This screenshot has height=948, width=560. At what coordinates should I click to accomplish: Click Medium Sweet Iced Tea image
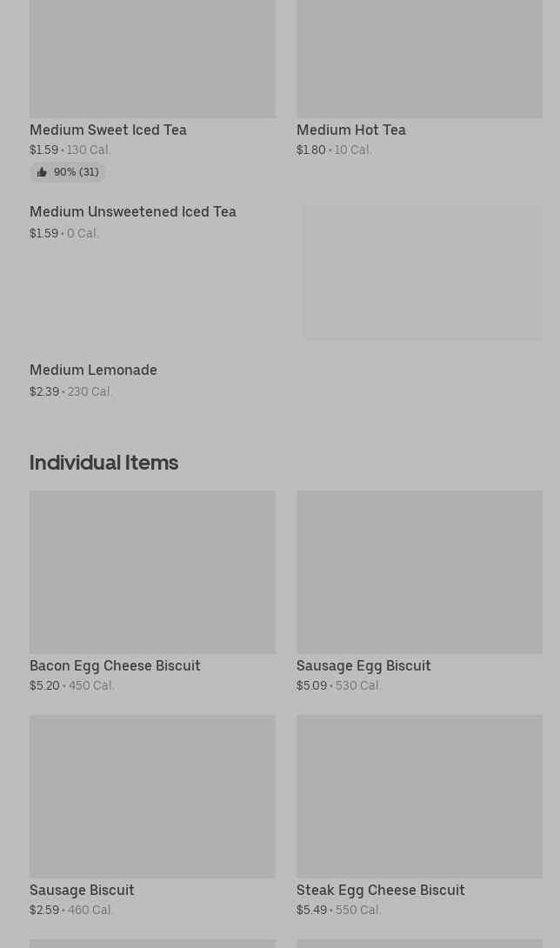[x=152, y=58]
